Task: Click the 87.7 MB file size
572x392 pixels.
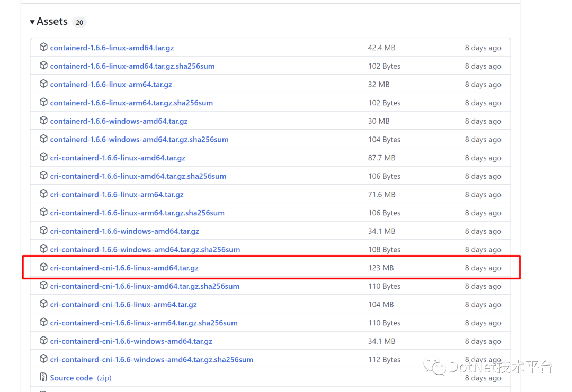Action: tap(381, 158)
